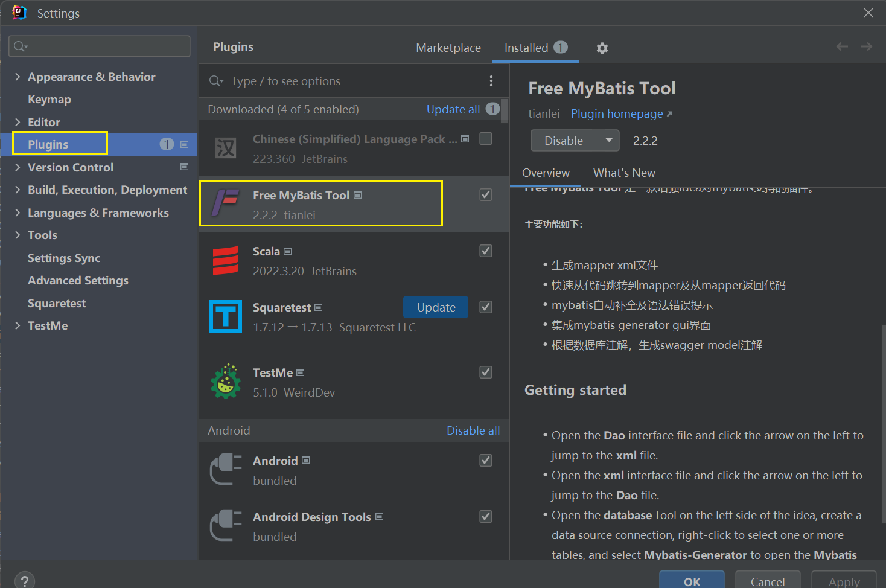
Task: Click the update count badge on Installed tab
Action: tap(561, 47)
